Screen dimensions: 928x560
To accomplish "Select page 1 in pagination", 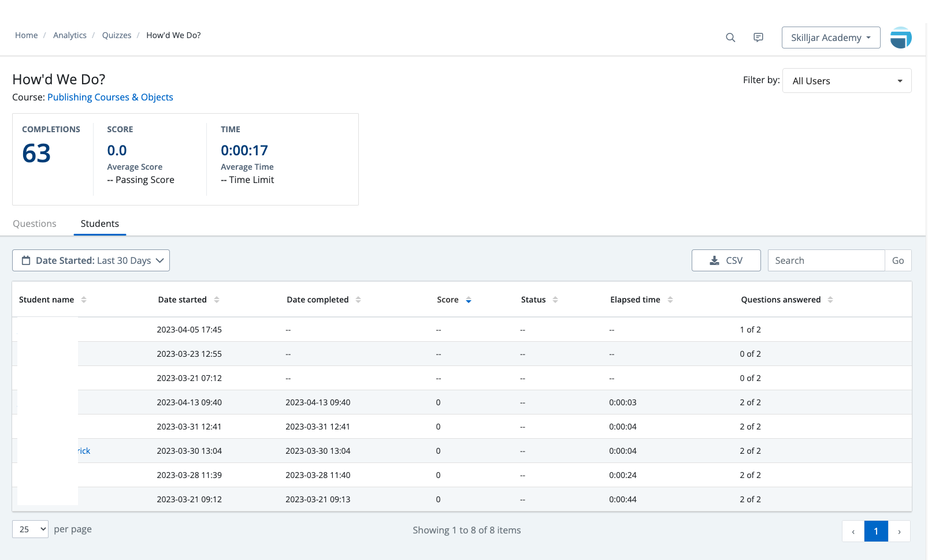I will click(876, 531).
